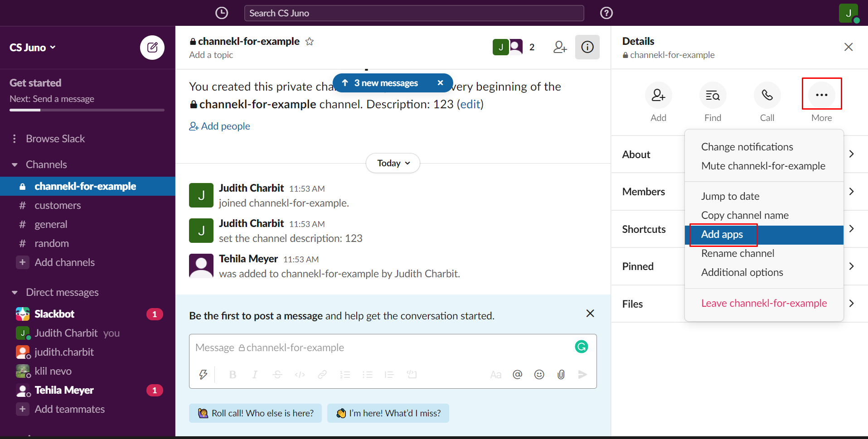The image size is (868, 439).
Task: Toggle the channel details info icon
Action: pyautogui.click(x=587, y=47)
